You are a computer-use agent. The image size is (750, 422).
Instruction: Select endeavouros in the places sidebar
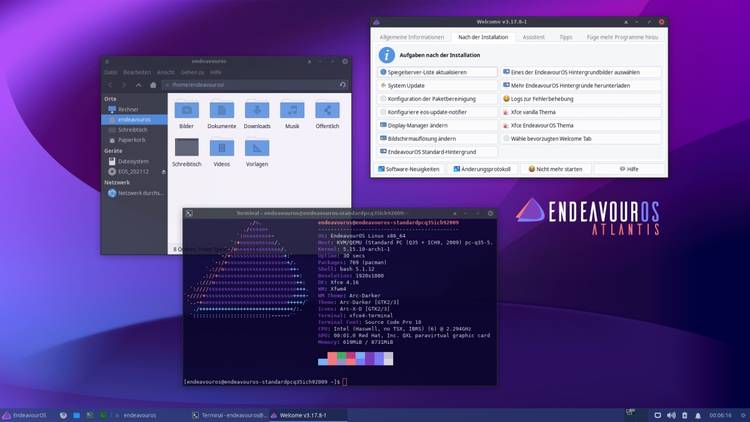(x=134, y=119)
